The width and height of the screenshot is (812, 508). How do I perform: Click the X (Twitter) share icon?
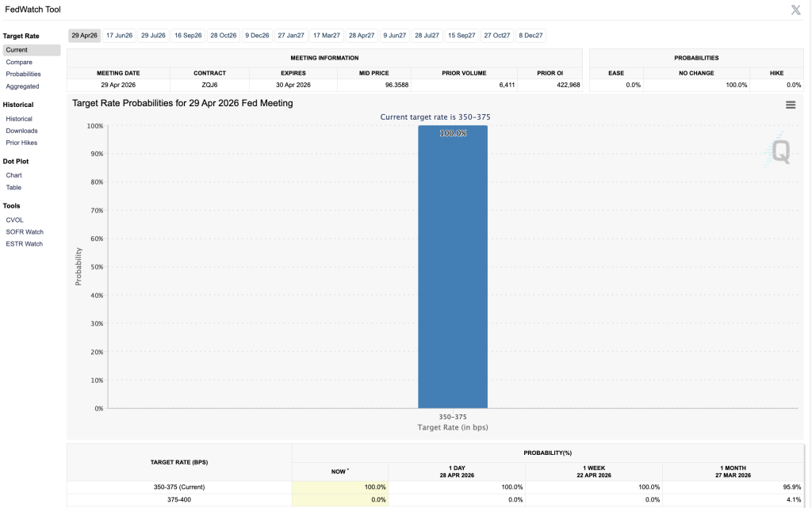coord(795,10)
